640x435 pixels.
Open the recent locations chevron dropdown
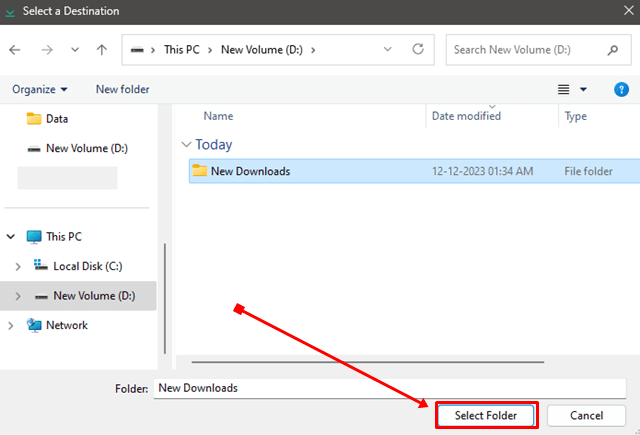click(x=75, y=49)
